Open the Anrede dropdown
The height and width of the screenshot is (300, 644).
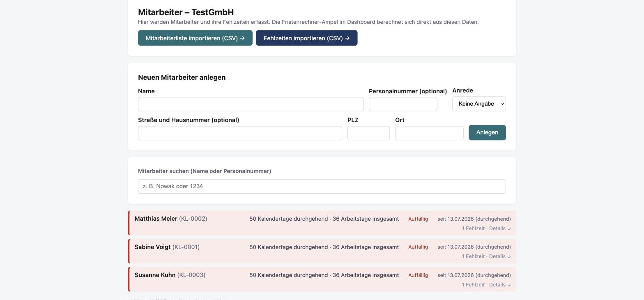click(479, 104)
